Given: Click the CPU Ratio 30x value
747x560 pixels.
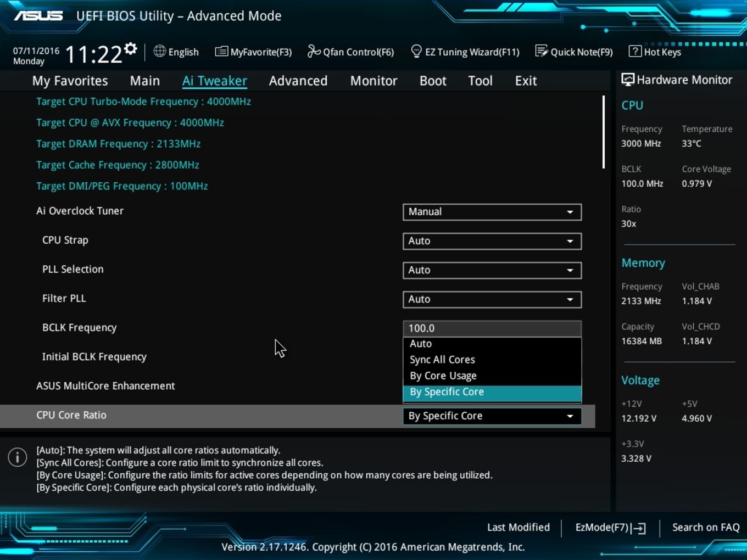Looking at the screenshot, I should click(x=629, y=223).
